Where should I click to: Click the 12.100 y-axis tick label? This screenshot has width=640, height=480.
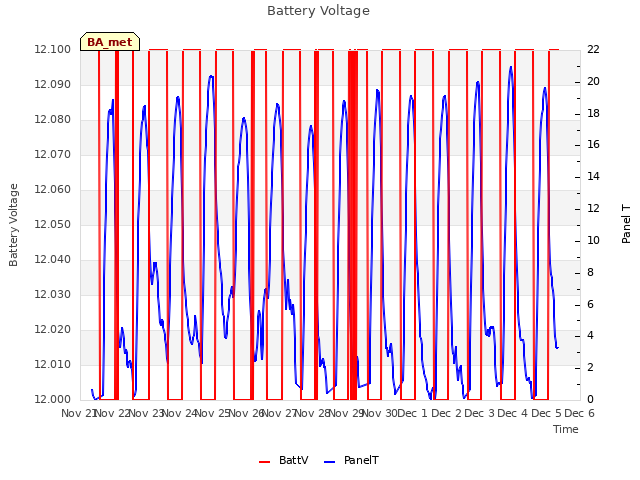click(x=52, y=49)
